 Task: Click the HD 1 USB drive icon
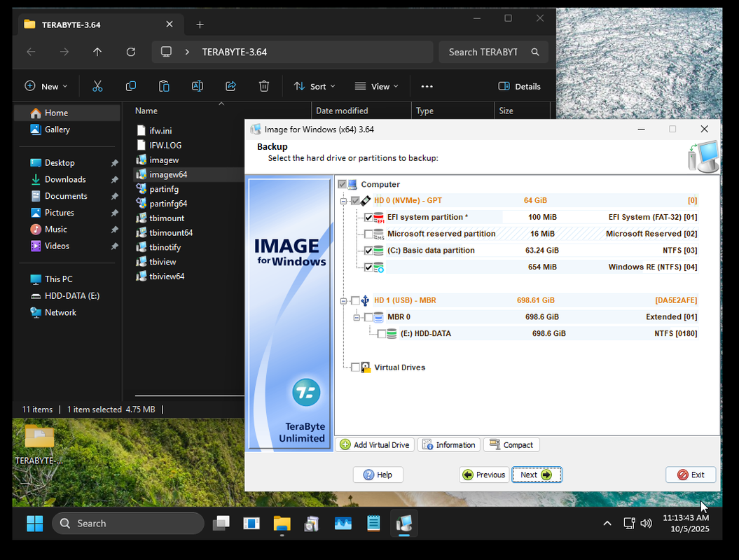pyautogui.click(x=365, y=300)
